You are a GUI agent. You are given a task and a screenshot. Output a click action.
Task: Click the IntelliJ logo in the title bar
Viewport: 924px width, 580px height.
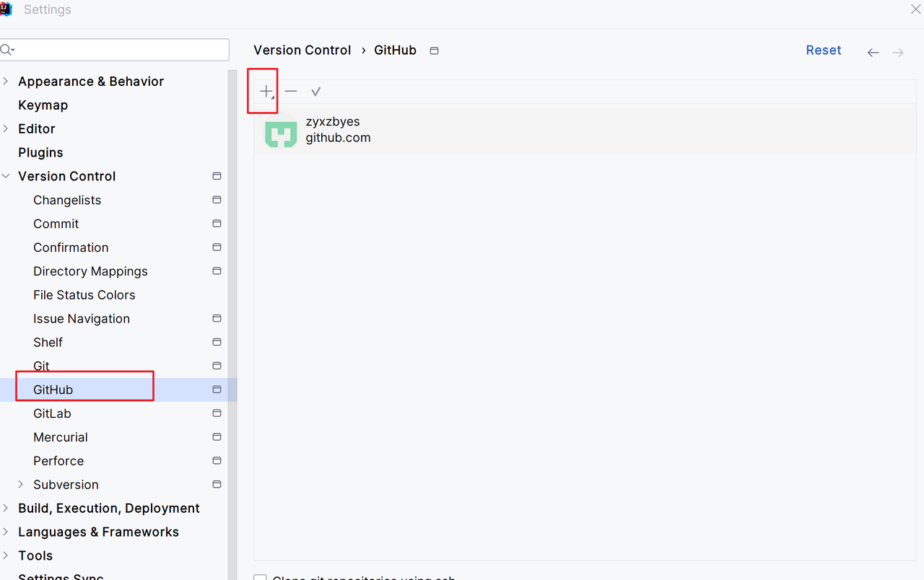tap(5, 9)
